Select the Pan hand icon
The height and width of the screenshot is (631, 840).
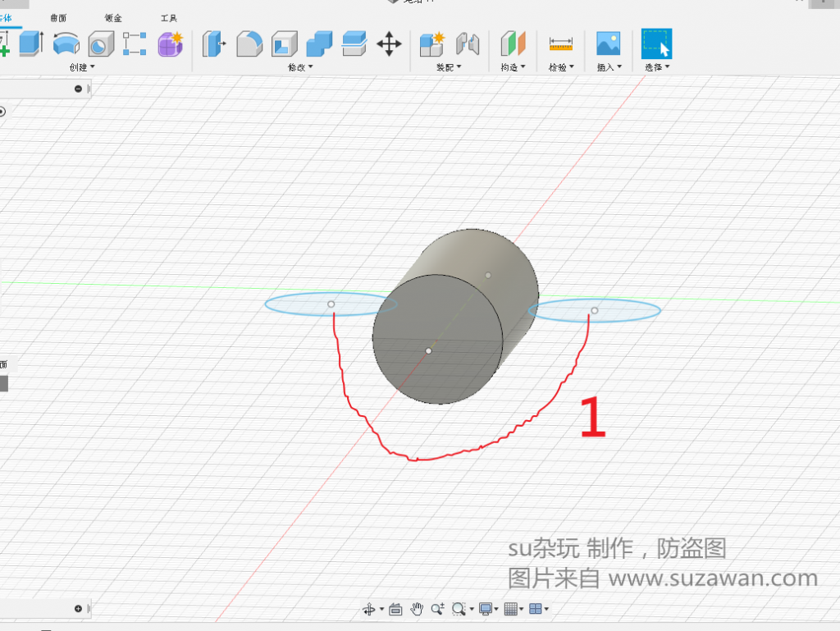point(417,609)
